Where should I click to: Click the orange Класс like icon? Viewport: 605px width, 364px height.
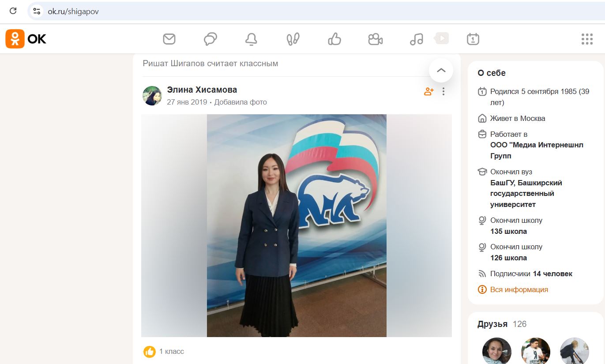(x=150, y=352)
